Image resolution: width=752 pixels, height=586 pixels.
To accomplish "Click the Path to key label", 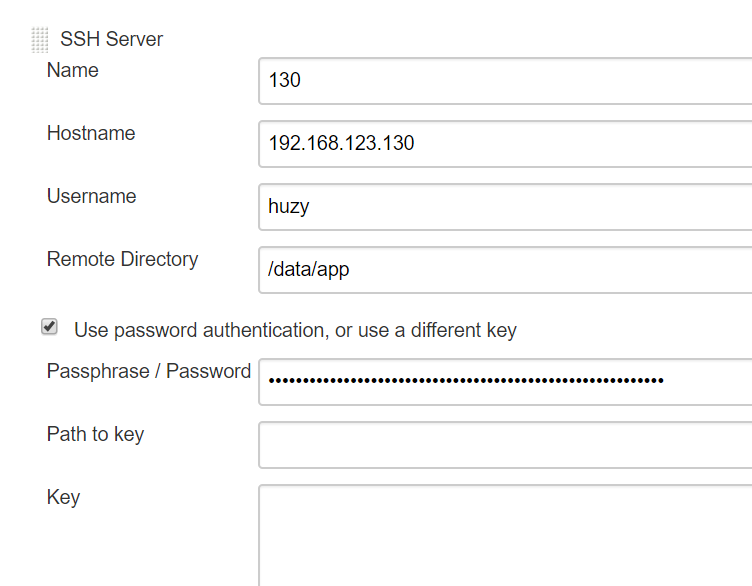I will tap(95, 434).
